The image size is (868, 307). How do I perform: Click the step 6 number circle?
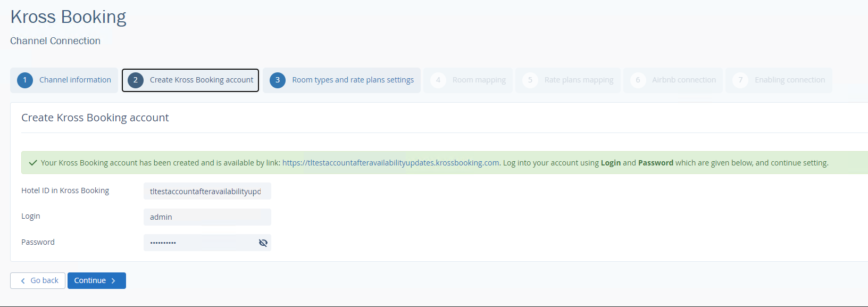click(x=638, y=80)
